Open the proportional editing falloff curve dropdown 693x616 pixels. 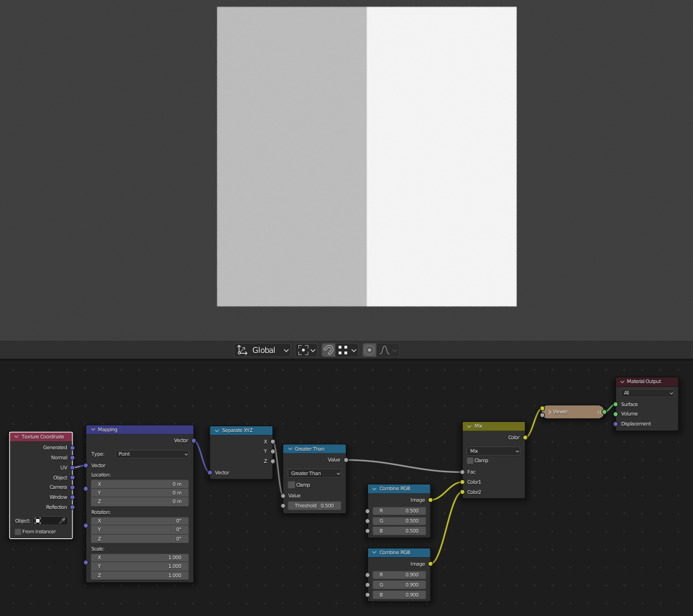(388, 350)
